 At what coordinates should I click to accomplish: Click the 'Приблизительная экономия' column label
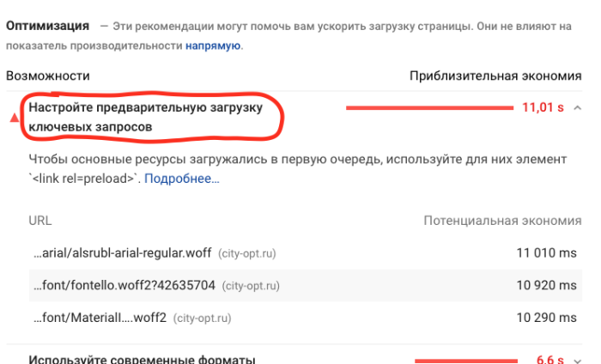click(495, 76)
